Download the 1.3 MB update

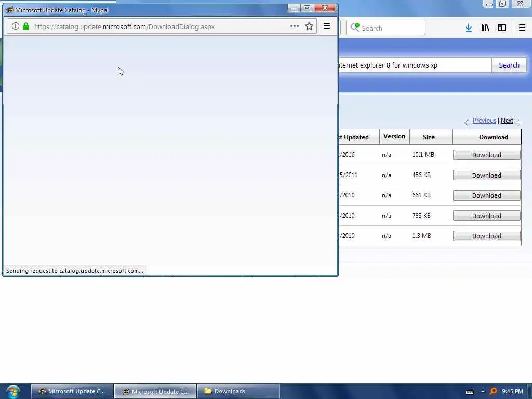486,236
